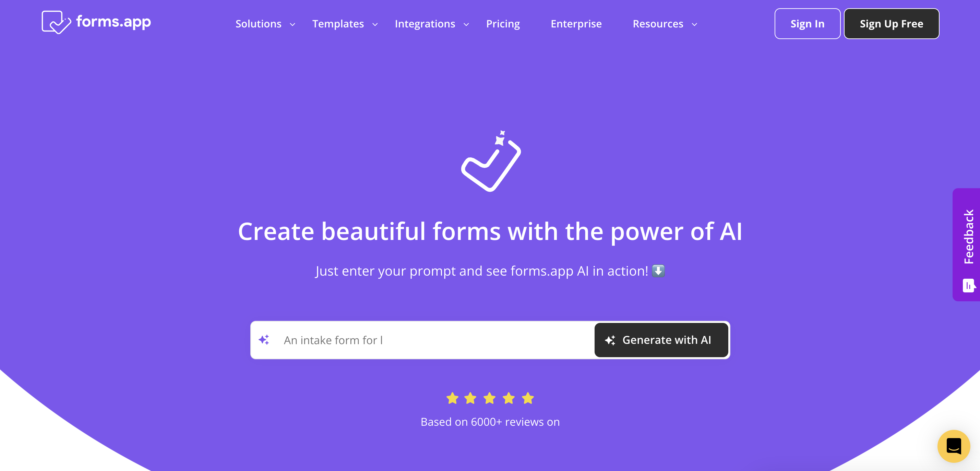This screenshot has width=980, height=471.
Task: Click the AI prompt input field
Action: coord(425,340)
